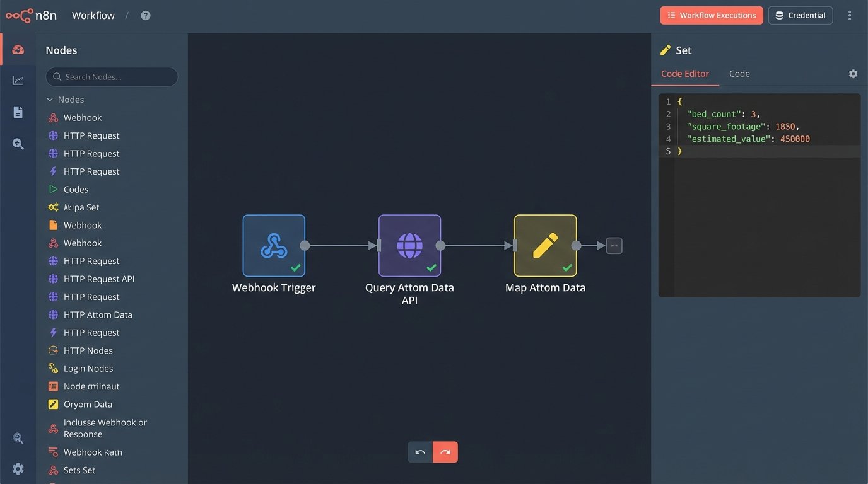This screenshot has height=484, width=868.
Task: Select the Code Editor tab
Action: 685,73
